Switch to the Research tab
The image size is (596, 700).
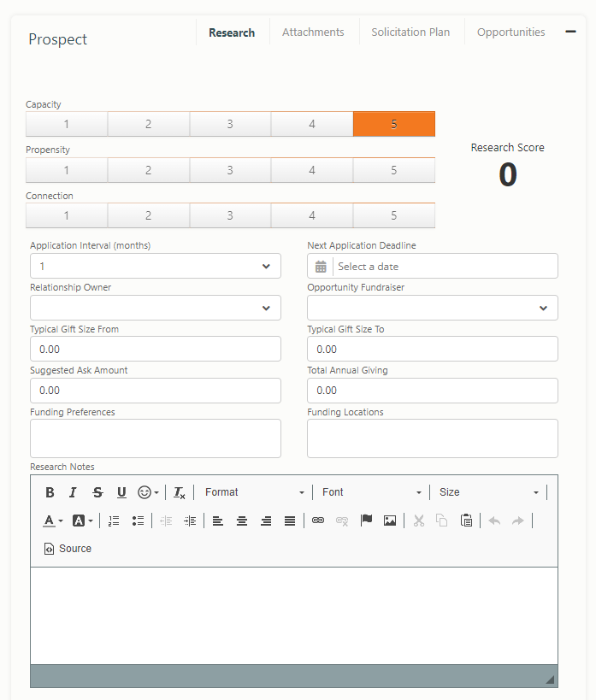232,32
